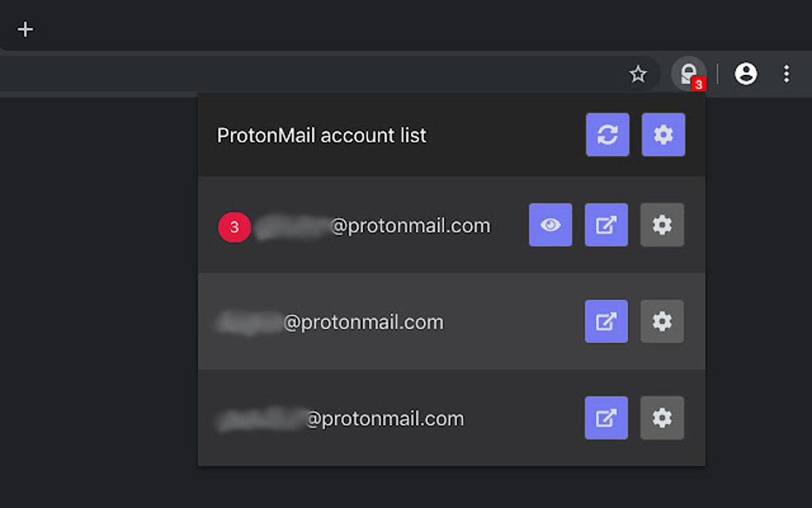
Task: Open third ProtonMail account in new tab
Action: pos(606,418)
